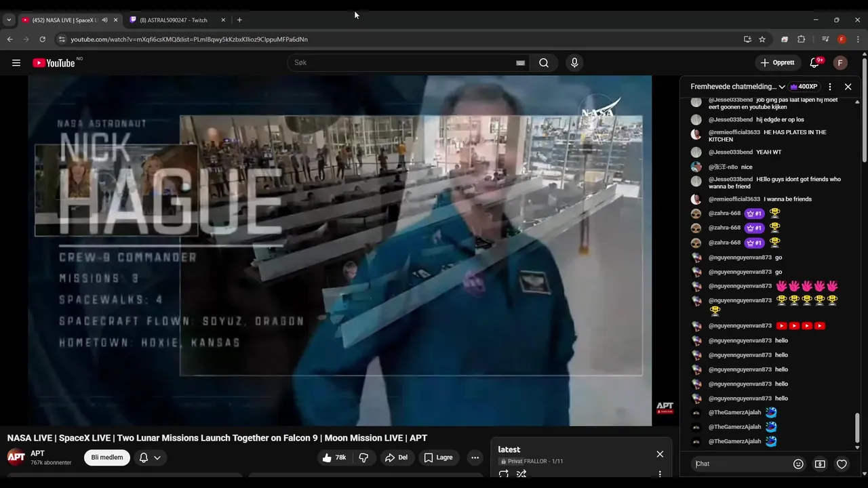Click the video player area
The image size is (868, 488).
coord(340,251)
